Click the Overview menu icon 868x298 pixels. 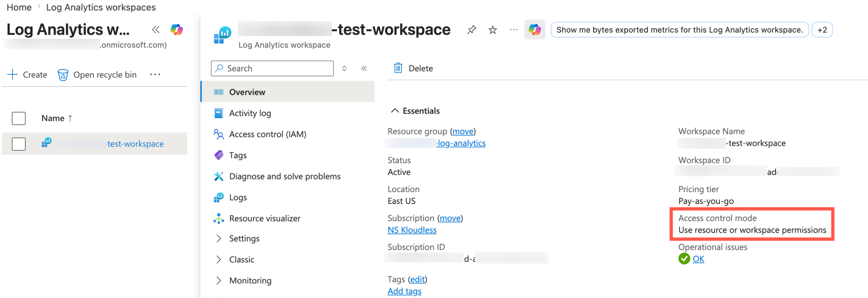[219, 92]
